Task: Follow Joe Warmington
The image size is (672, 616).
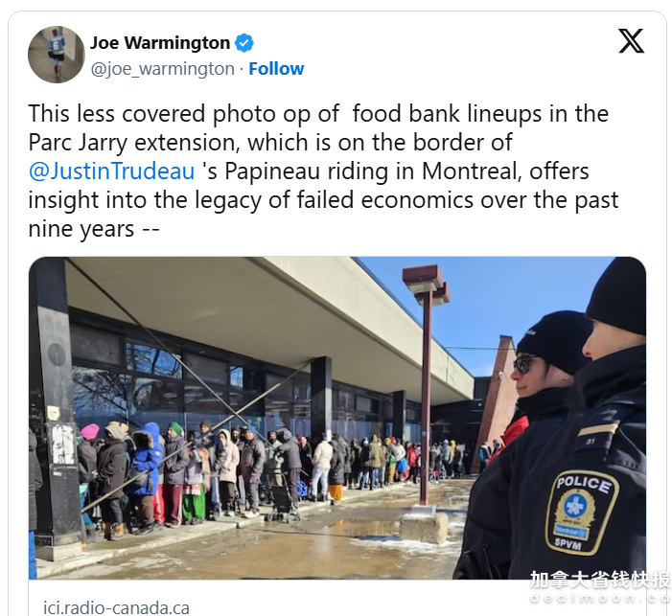Action: [x=276, y=69]
